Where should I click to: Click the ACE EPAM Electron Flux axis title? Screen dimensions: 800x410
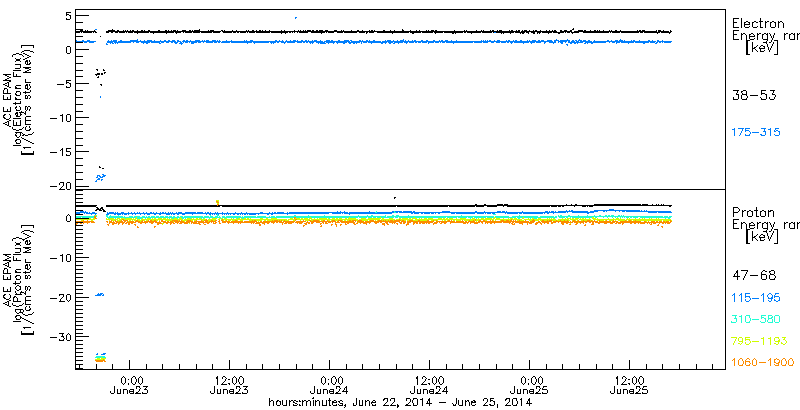click(20, 100)
